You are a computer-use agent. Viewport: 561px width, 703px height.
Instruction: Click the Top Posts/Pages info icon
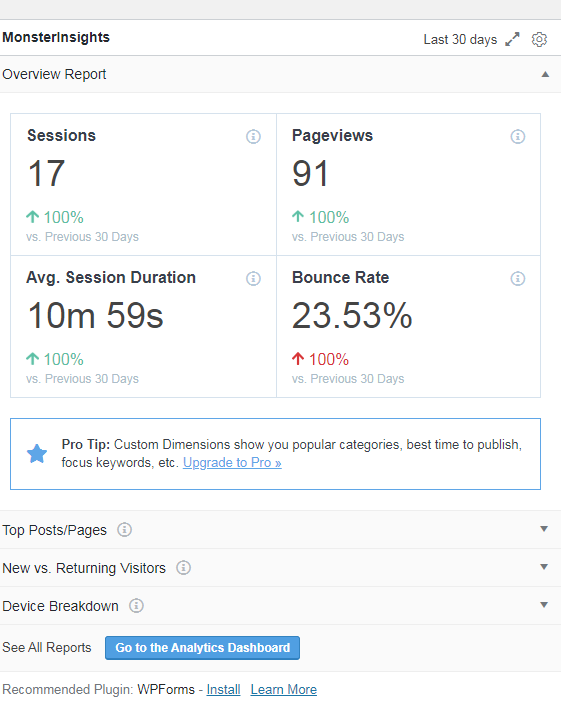125,529
